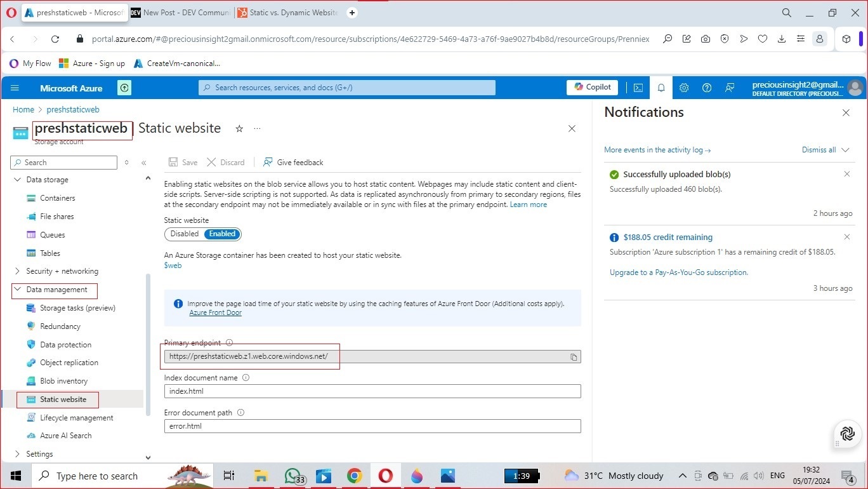Switch to Static vs. Dynamic Website tab
868x489 pixels.
tap(287, 12)
